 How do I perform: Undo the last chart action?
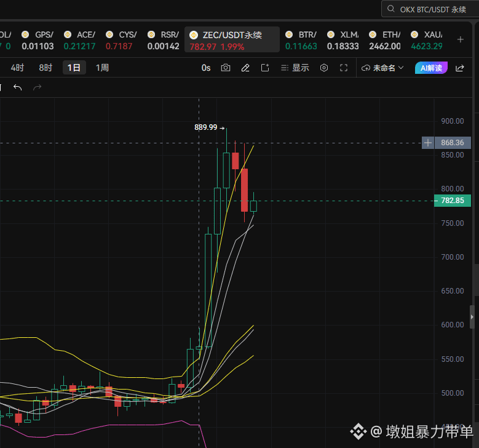pyautogui.click(x=17, y=87)
